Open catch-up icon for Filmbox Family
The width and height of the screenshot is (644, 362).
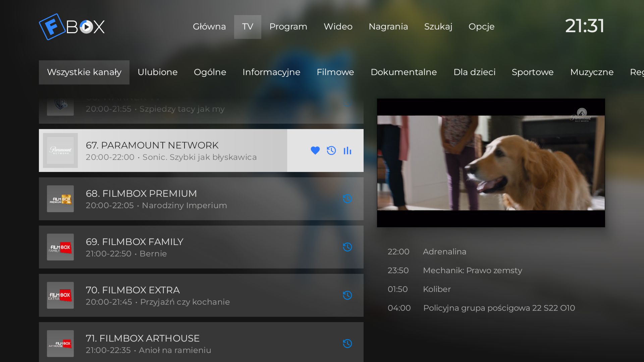tap(347, 247)
